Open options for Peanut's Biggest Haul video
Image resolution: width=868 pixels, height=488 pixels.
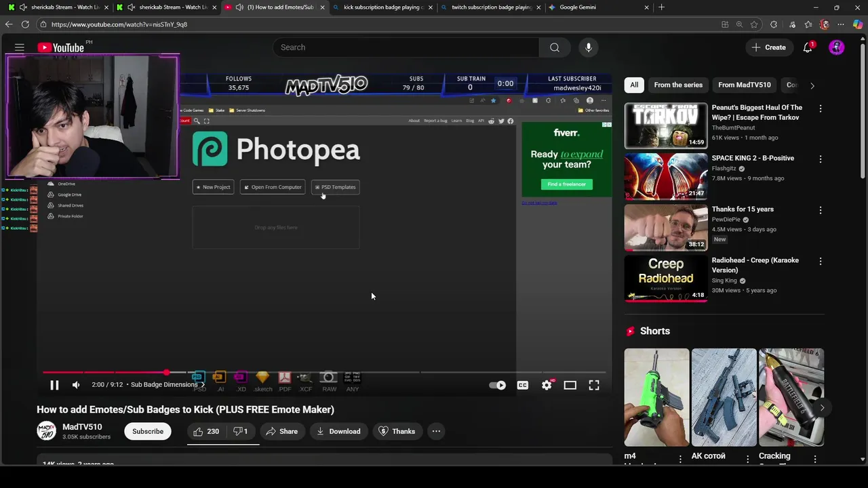click(821, 108)
